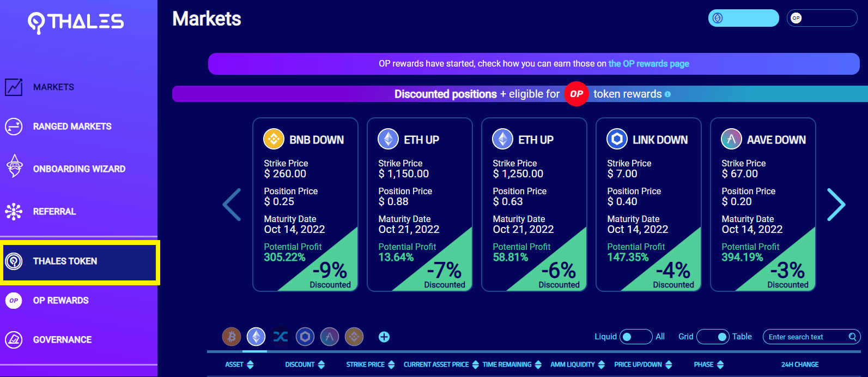Toggle the Liquid/All markets switch
Image resolution: width=868 pixels, height=377 pixels.
[x=636, y=337]
